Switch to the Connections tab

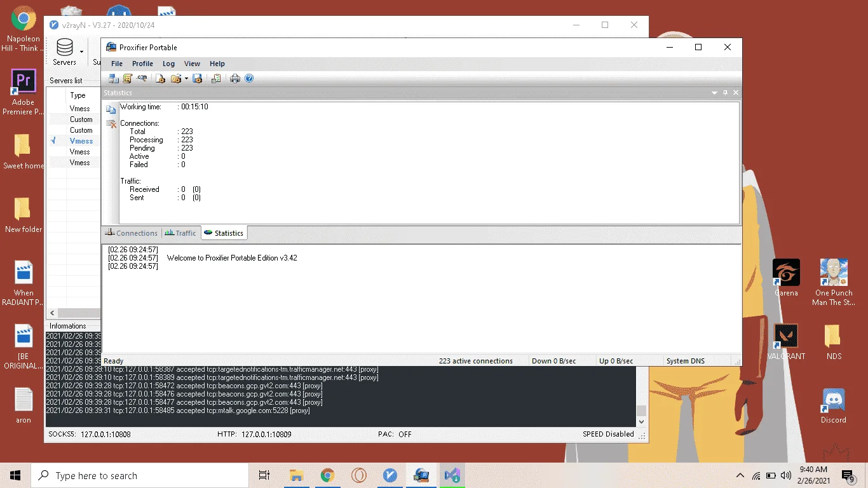[x=131, y=233]
